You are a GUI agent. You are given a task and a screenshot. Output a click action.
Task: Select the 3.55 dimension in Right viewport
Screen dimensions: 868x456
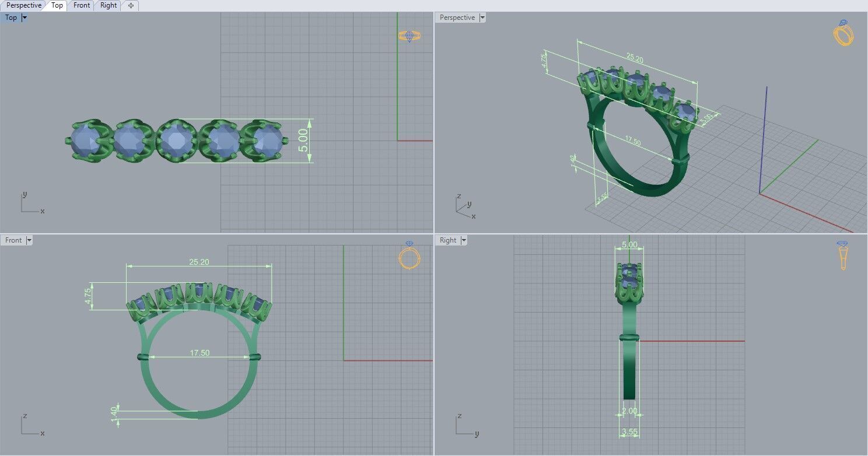pos(629,432)
